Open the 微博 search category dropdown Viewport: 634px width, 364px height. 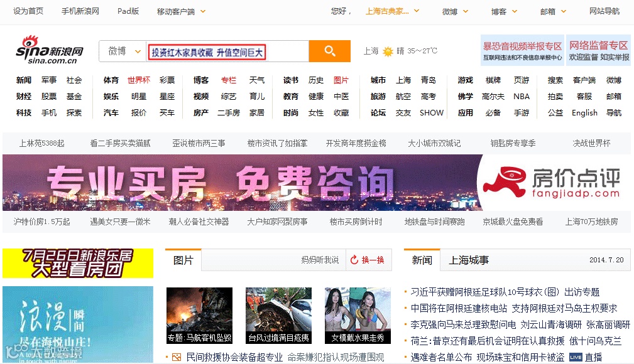point(123,51)
